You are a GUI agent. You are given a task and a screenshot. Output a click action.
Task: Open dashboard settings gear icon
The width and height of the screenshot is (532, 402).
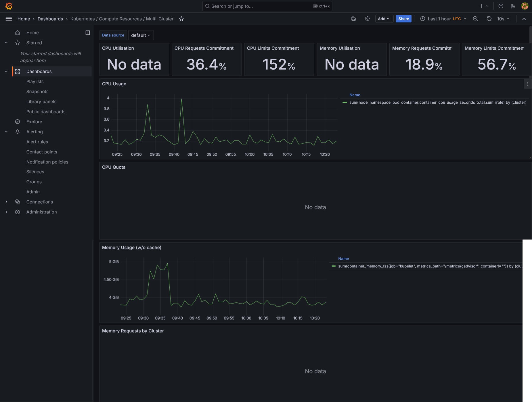pyautogui.click(x=367, y=19)
